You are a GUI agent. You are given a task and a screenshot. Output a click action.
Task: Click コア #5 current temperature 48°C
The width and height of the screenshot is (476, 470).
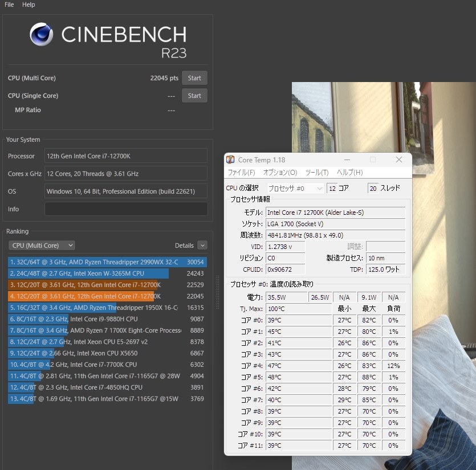(x=299, y=377)
